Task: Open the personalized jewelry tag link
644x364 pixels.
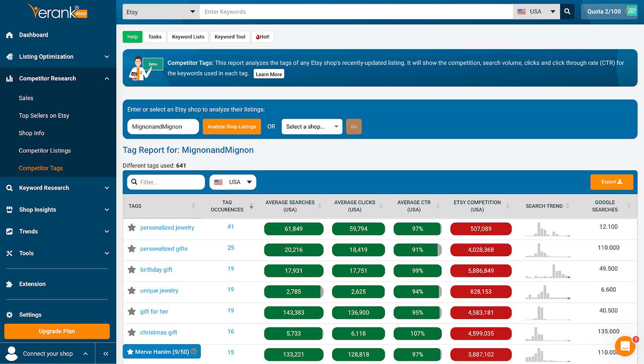Action: tap(167, 228)
